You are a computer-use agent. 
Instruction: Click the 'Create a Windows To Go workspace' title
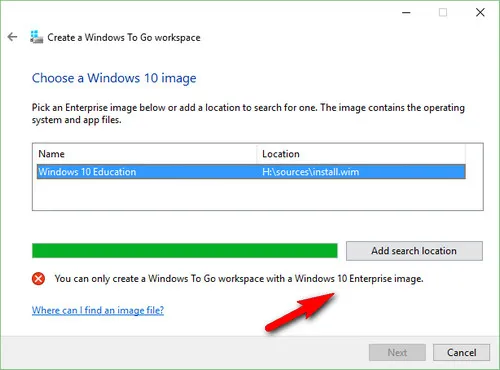(x=124, y=37)
